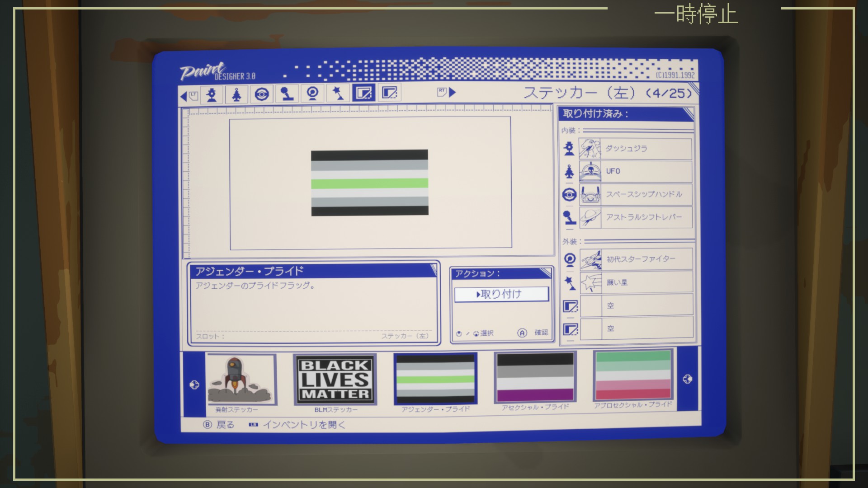Switch to the right sticker tab
868x488 pixels.
[x=389, y=93]
